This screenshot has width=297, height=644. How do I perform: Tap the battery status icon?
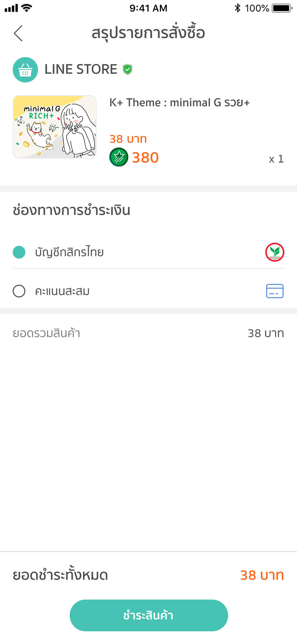coord(282,8)
